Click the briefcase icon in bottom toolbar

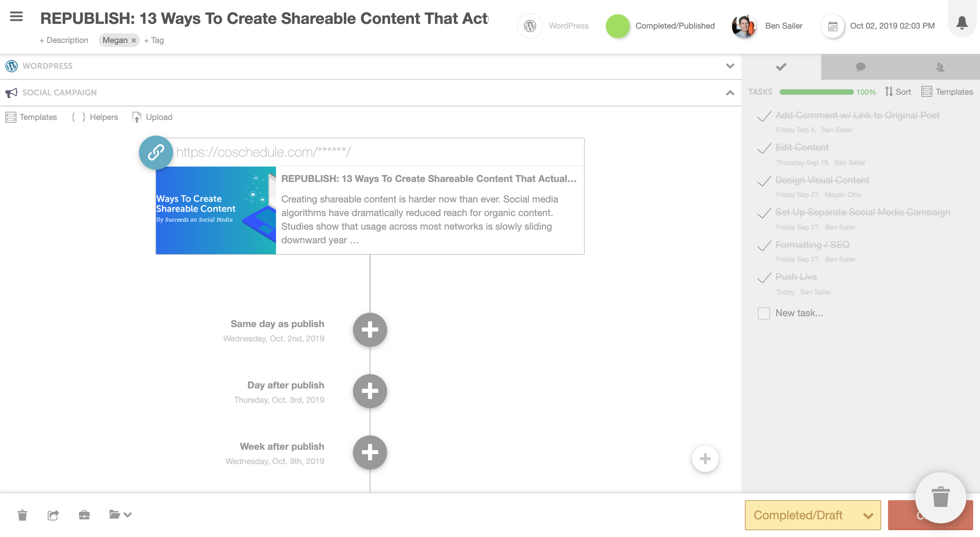pos(84,515)
